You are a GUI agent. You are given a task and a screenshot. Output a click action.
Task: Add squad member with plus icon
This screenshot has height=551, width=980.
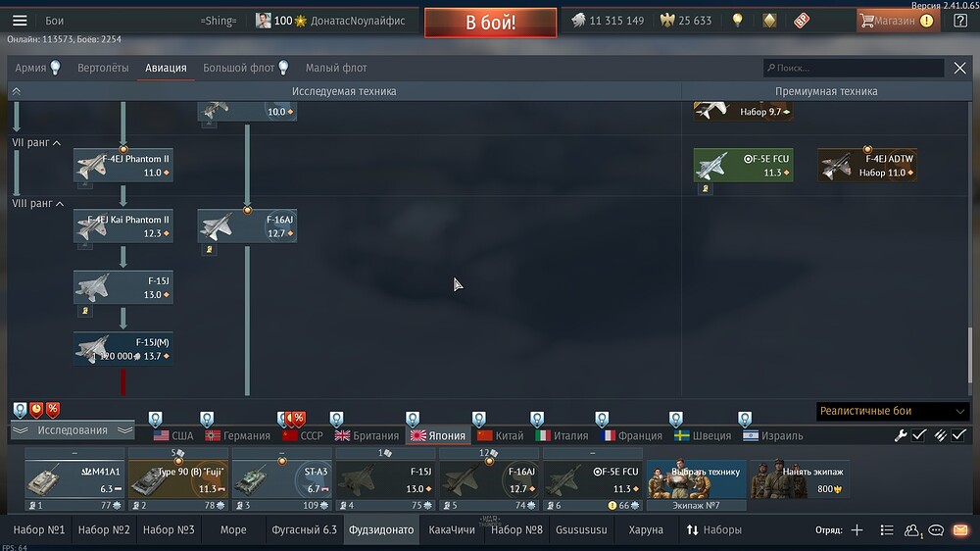tap(857, 530)
